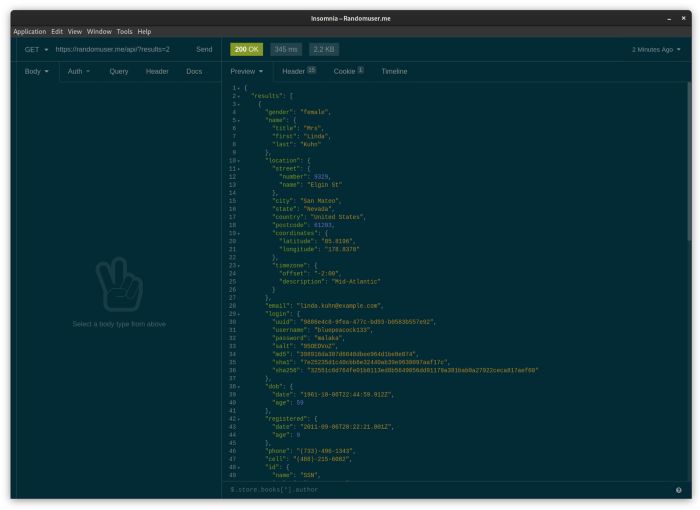The width and height of the screenshot is (700, 510).
Task: Click the "salt" line
Action: tap(304, 346)
